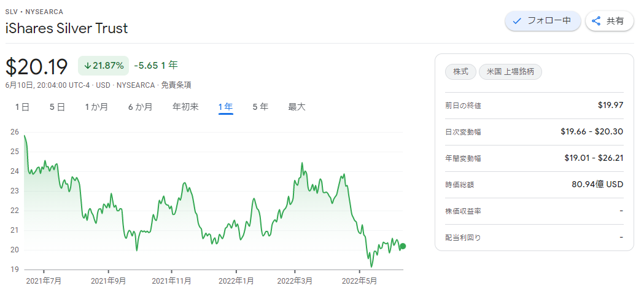
Task: Click the $20.19 price text
Action: coord(37,66)
